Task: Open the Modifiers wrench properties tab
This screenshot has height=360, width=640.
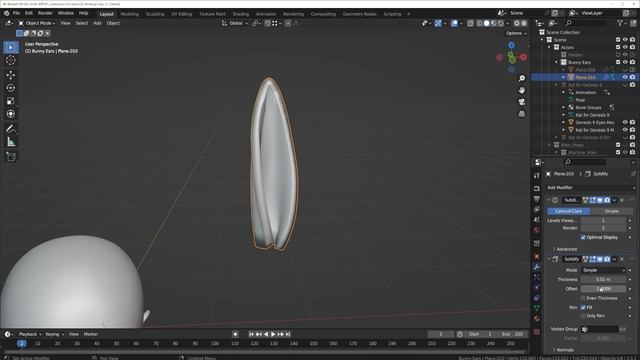Action: [x=537, y=267]
